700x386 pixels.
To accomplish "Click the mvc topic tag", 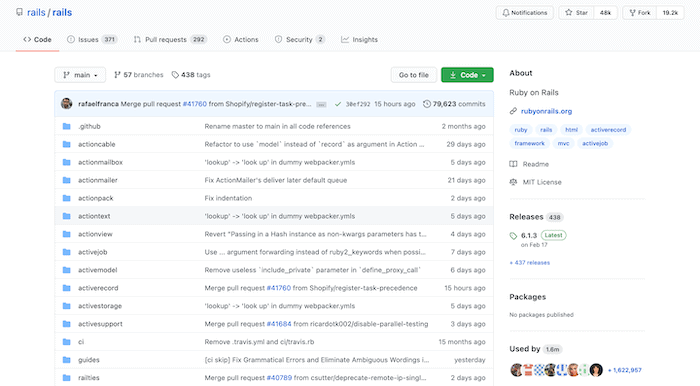I will click(x=563, y=143).
